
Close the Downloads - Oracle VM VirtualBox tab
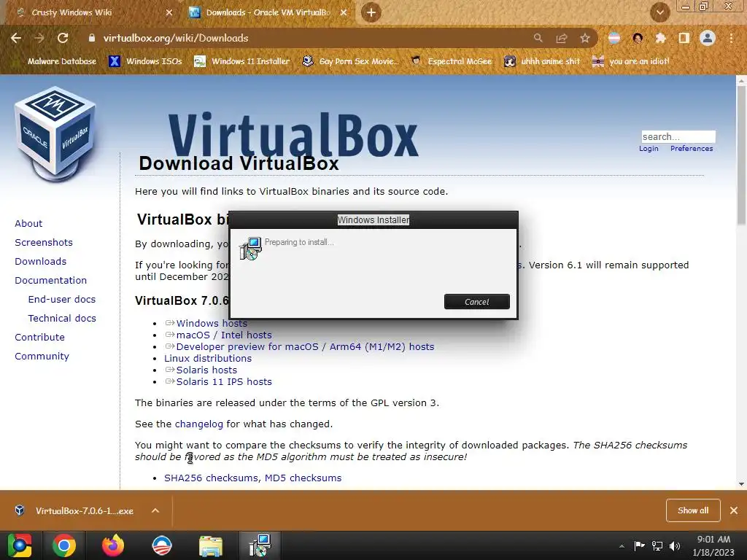(344, 12)
